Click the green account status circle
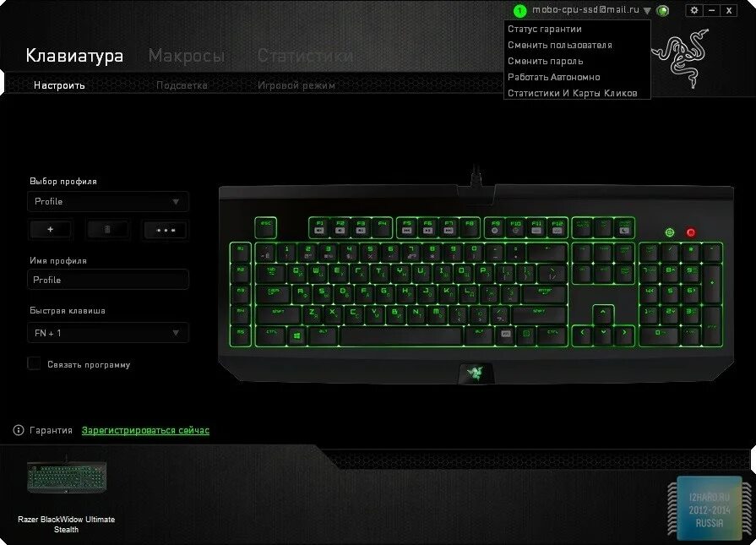The image size is (756, 545). tap(519, 10)
